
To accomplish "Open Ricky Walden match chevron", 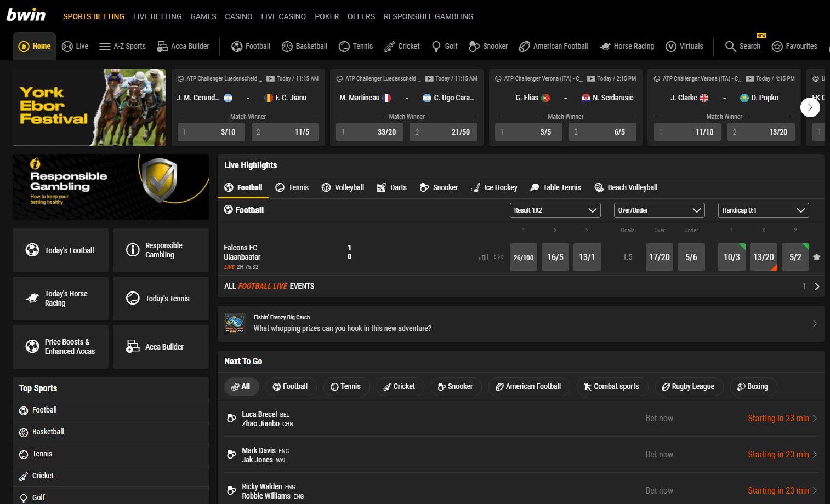I will [x=815, y=491].
